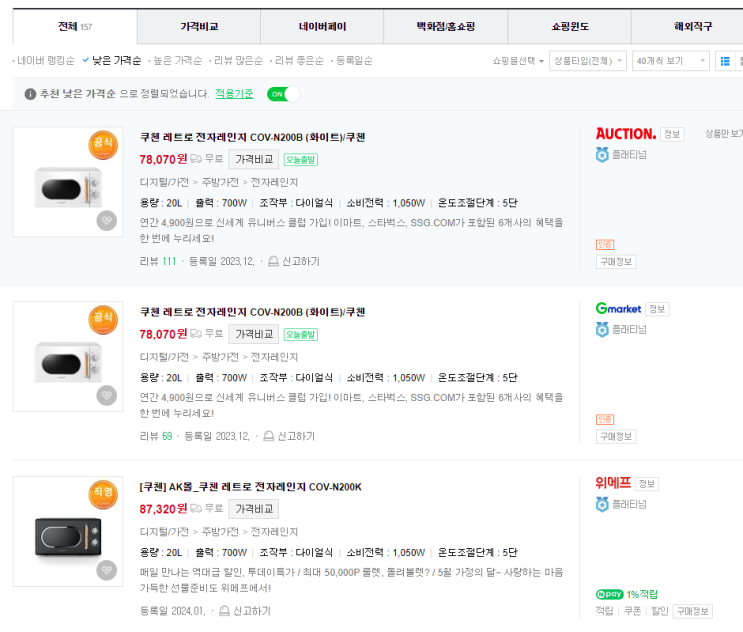The height and width of the screenshot is (632, 743).
Task: Click the 전자레인지 category link in Auction listing
Action: pyautogui.click(x=274, y=182)
